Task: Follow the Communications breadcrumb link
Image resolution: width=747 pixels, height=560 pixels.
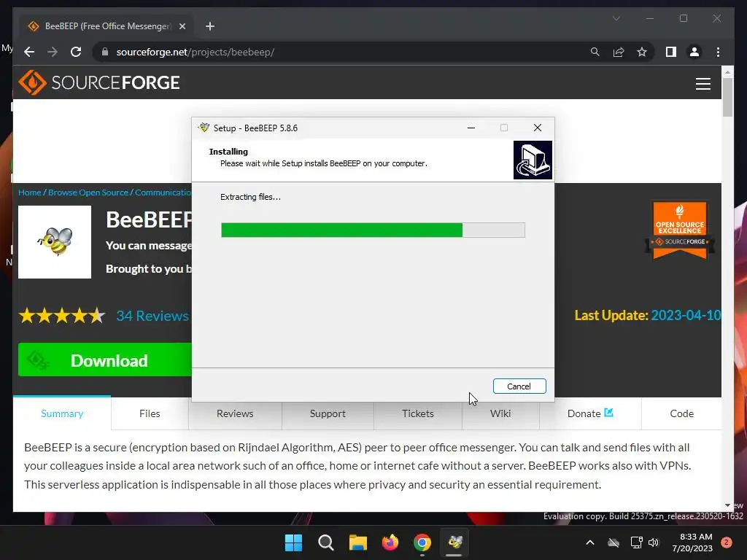Action: click(x=163, y=192)
